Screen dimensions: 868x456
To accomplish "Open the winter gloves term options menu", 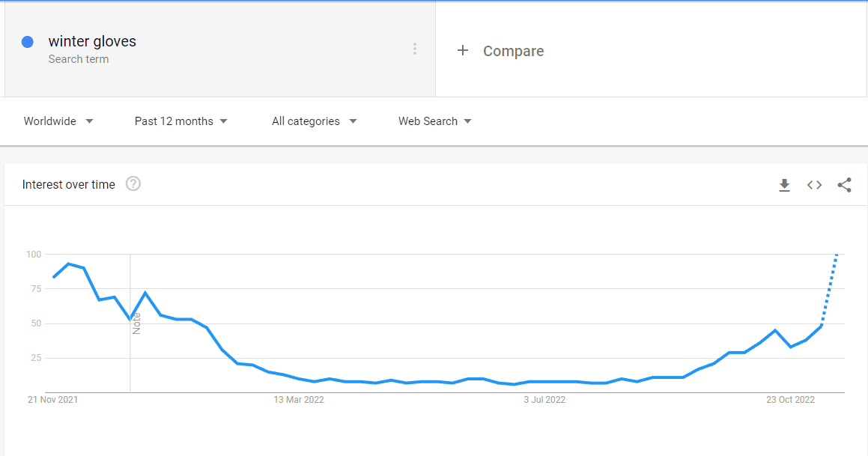I will [x=415, y=49].
